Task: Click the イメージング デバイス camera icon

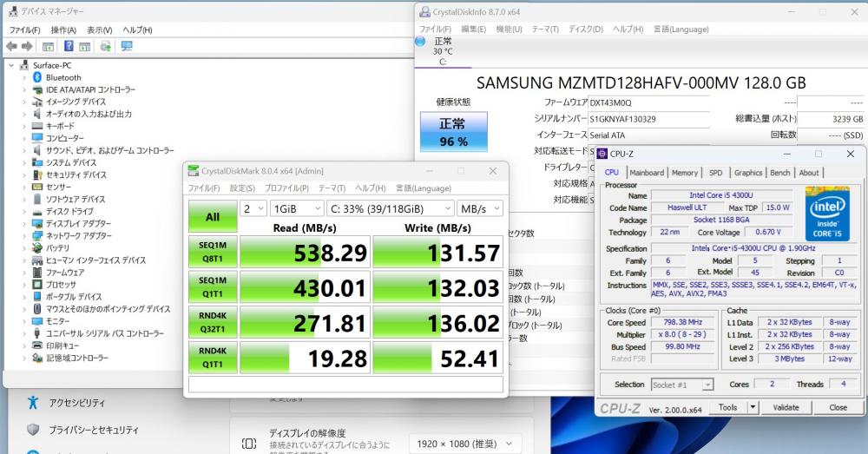Action: pyautogui.click(x=37, y=102)
